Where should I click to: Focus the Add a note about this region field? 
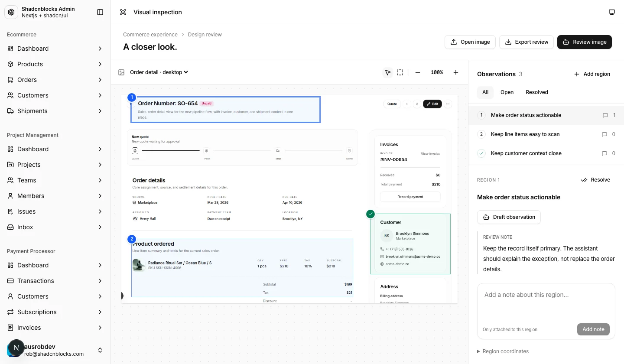546,303
